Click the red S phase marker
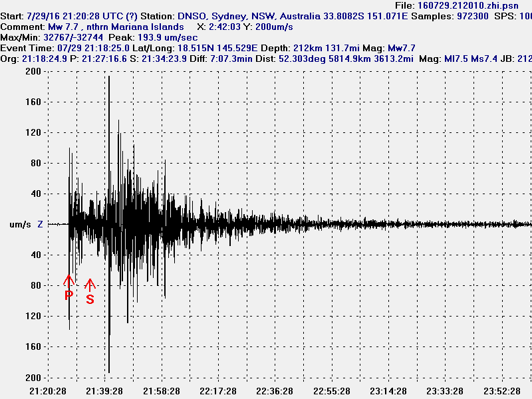 click(x=90, y=291)
